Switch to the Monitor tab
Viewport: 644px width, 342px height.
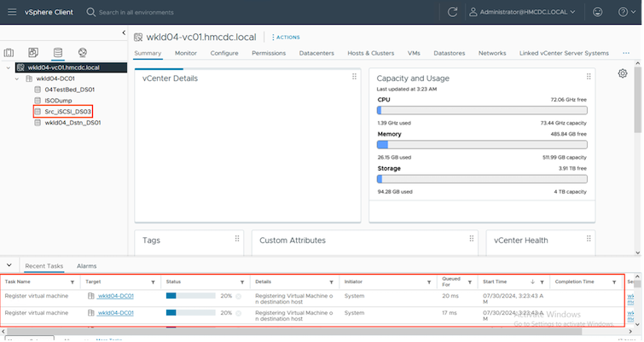[185, 53]
